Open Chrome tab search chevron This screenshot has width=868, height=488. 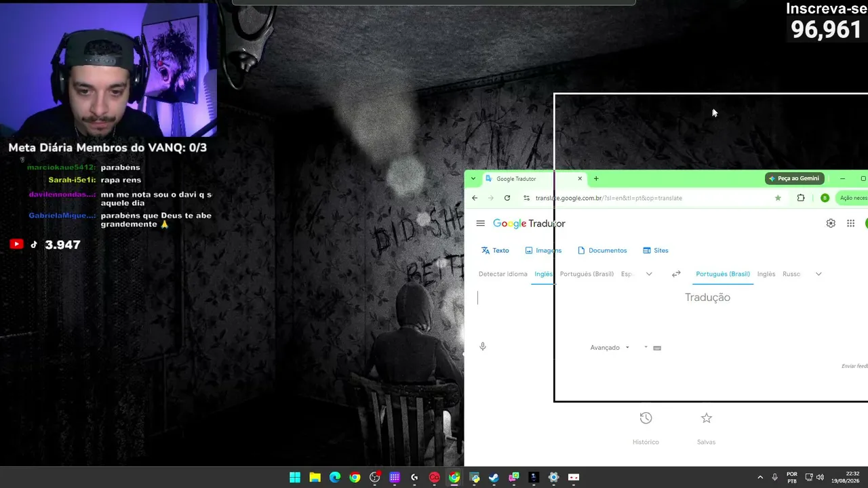click(473, 179)
